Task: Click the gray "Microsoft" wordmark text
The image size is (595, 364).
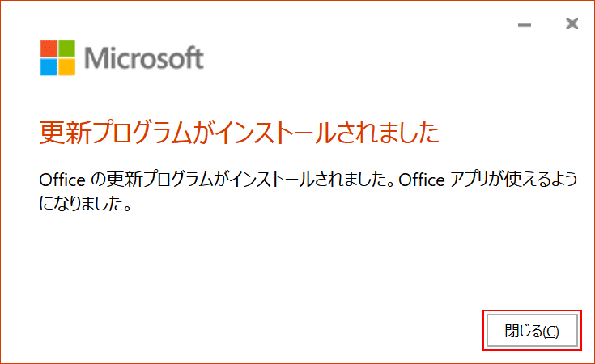Action: (x=144, y=58)
